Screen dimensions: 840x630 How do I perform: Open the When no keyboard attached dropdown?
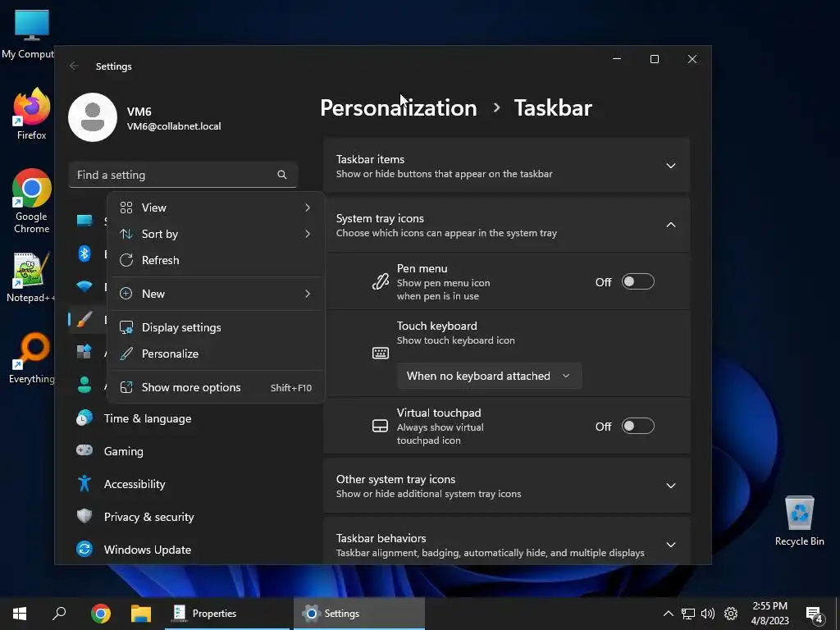pyautogui.click(x=489, y=376)
